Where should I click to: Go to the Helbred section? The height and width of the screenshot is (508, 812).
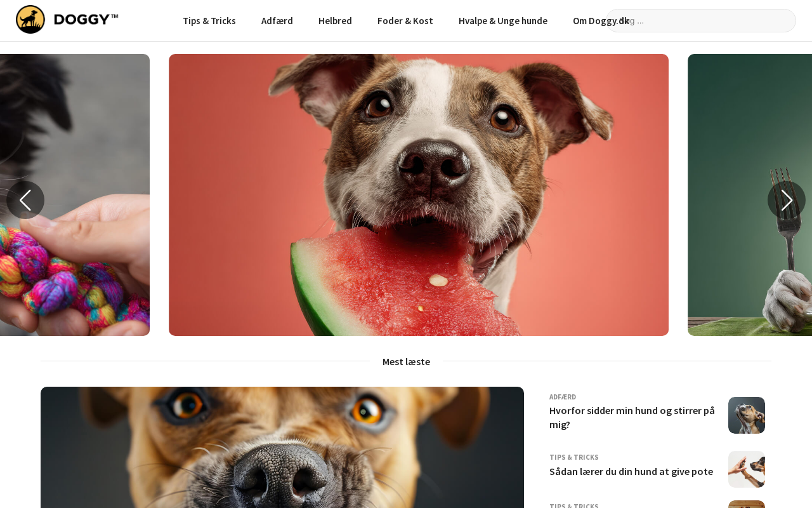click(x=335, y=20)
